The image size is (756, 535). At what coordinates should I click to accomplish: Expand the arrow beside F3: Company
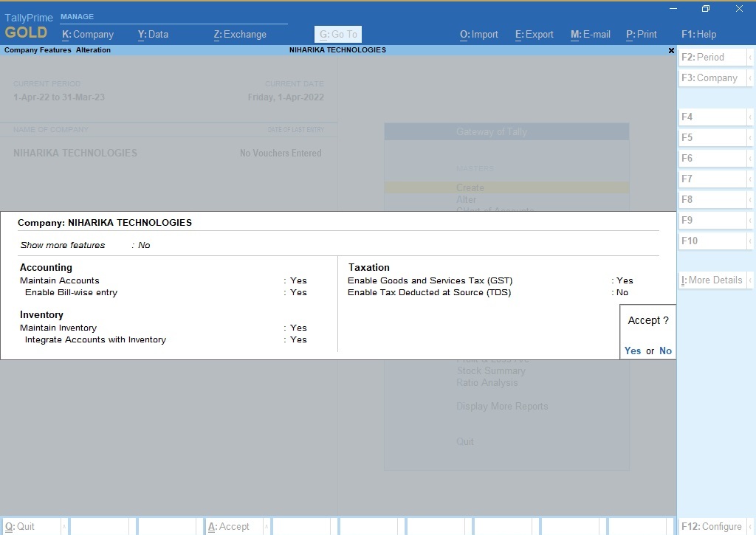click(x=750, y=77)
